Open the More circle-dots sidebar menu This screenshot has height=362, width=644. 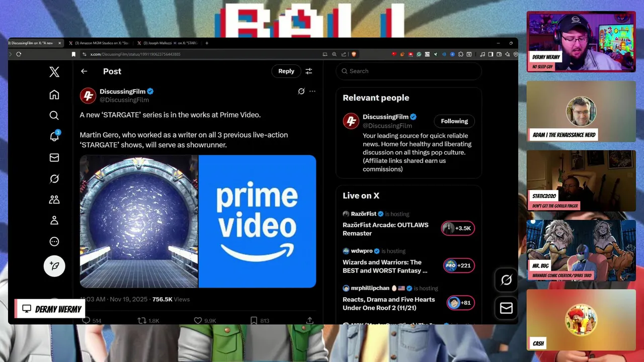coord(54,241)
